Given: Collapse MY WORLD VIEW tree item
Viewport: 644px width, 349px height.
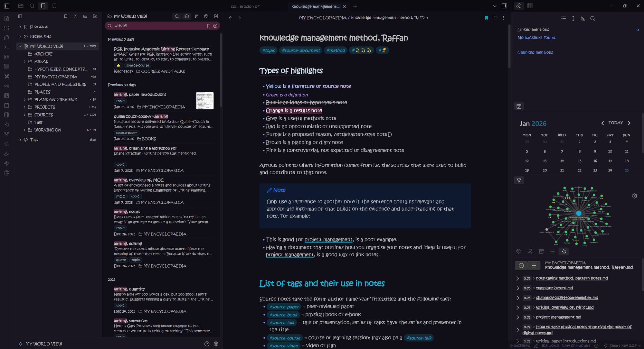Looking at the screenshot, I should pos(20,46).
